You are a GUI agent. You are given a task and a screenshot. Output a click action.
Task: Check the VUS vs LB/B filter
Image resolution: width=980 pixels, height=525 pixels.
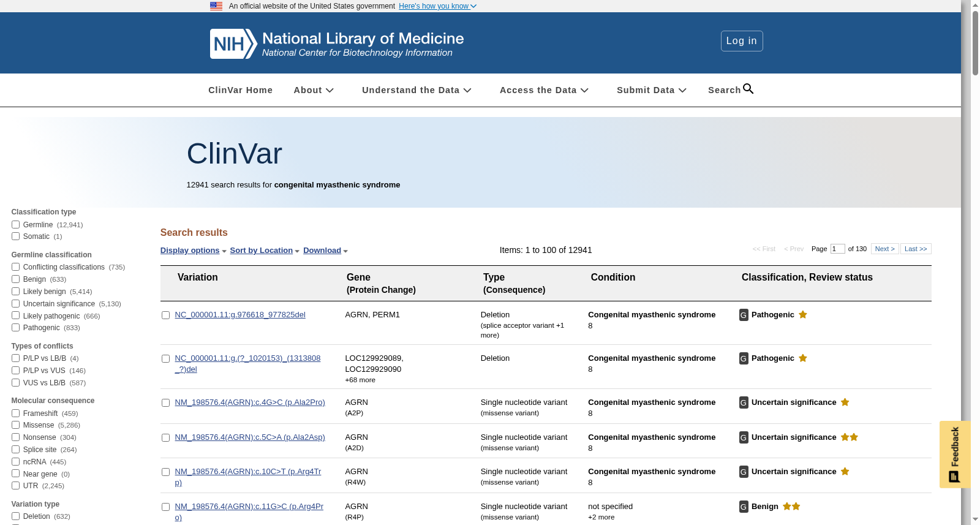pos(15,383)
